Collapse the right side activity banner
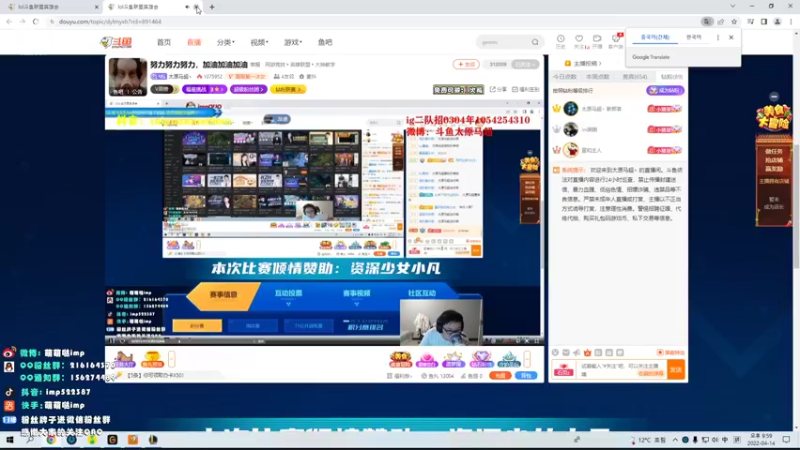This screenshot has height=450, width=800. coord(774,96)
